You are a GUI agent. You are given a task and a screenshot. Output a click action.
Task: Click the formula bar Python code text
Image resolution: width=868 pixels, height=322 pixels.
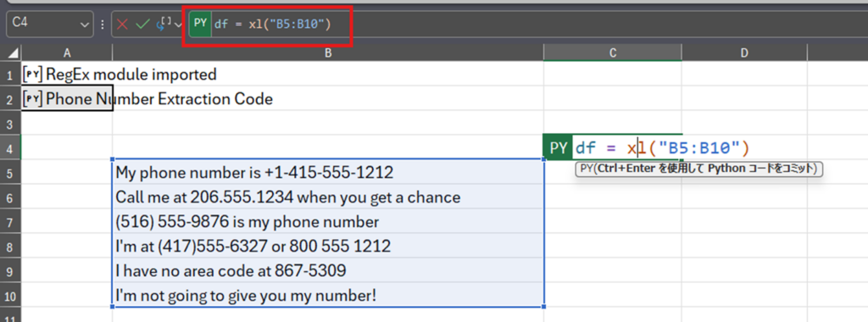[272, 24]
